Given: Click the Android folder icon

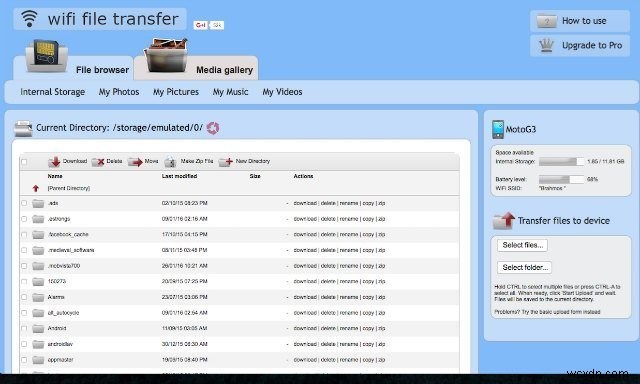Looking at the screenshot, I should 38,329.
